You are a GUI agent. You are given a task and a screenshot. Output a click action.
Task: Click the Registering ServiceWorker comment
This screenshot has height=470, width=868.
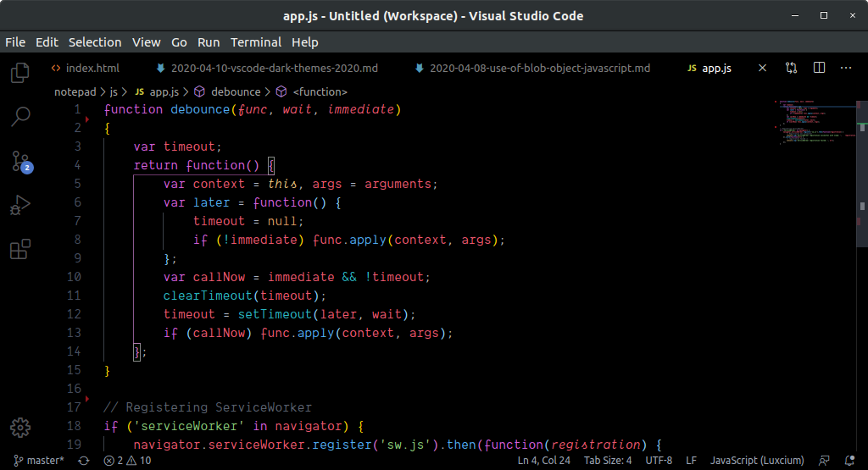(x=208, y=407)
